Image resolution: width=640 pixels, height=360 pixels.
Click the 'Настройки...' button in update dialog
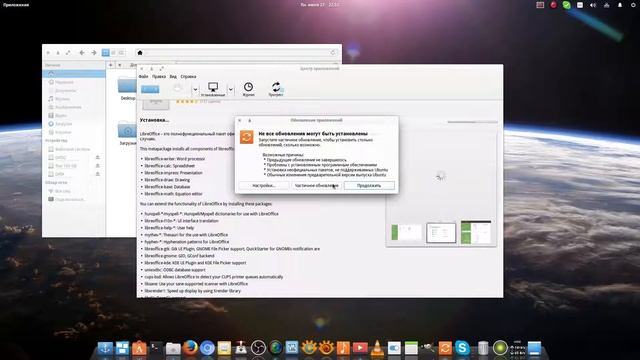[264, 185]
